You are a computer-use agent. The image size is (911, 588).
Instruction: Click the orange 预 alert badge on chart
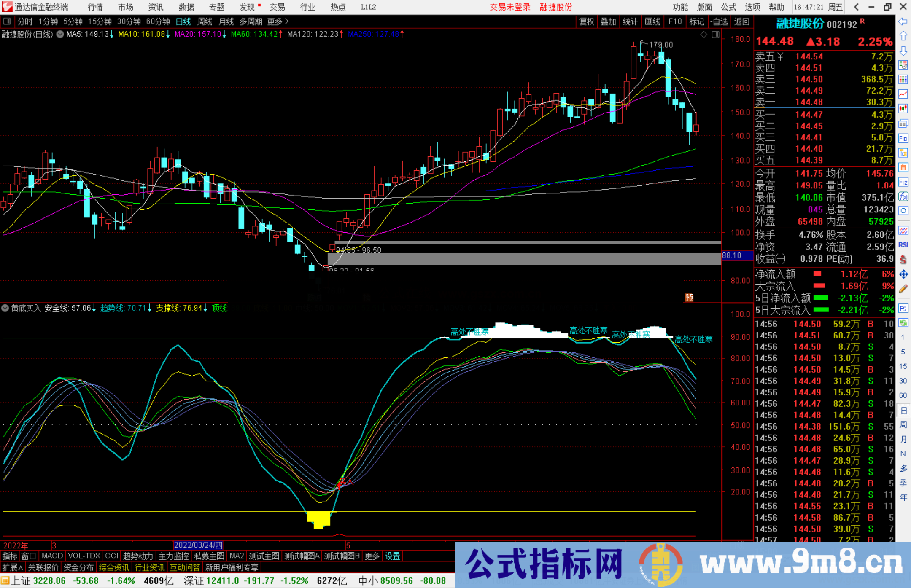point(690,297)
